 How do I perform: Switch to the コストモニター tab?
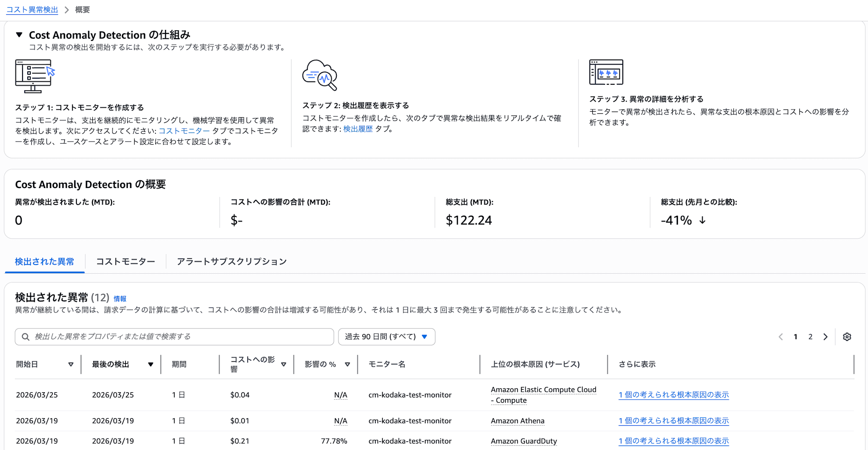125,261
